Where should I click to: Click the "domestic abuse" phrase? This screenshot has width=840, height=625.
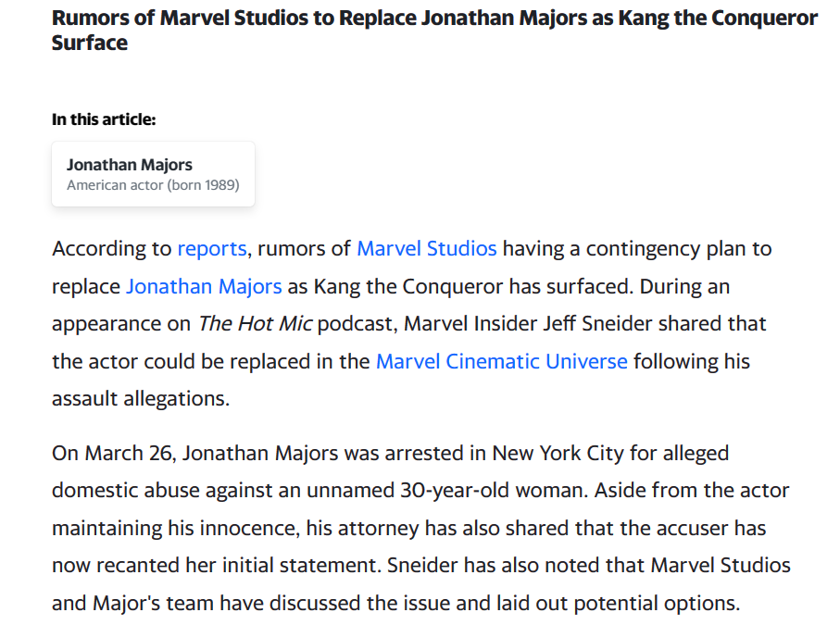click(117, 491)
